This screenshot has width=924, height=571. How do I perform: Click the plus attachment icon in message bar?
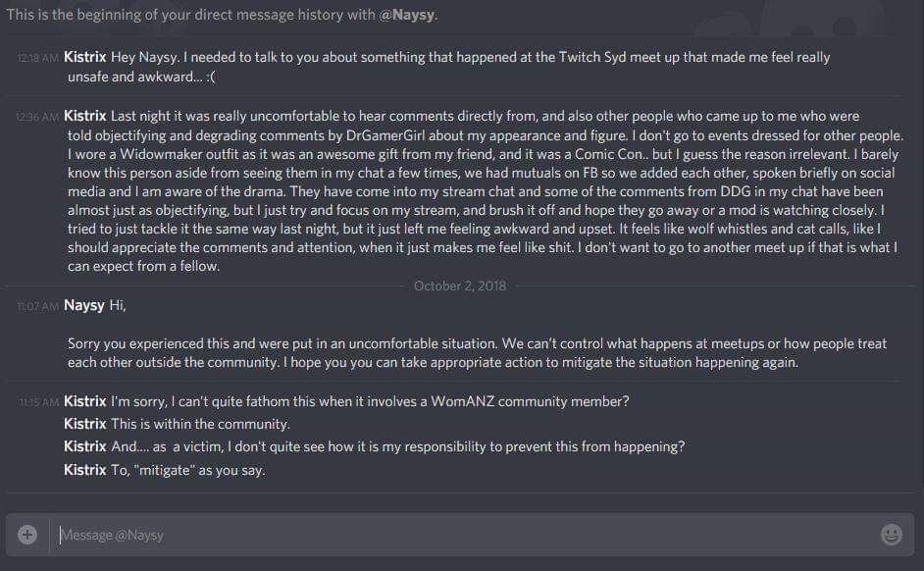27,535
